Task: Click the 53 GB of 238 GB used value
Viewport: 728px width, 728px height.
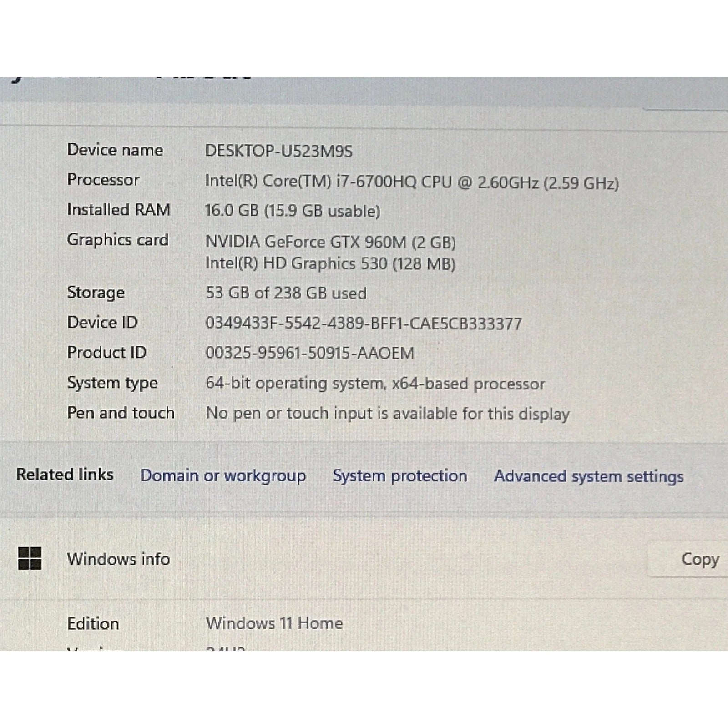Action: tap(286, 293)
